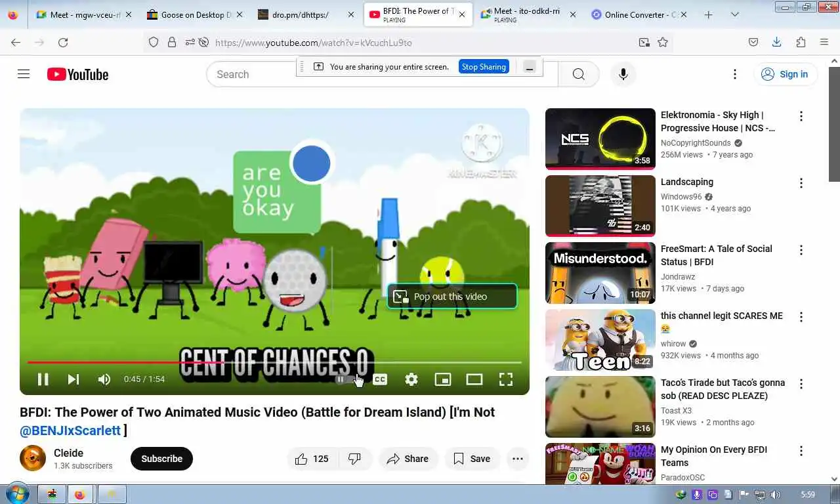This screenshot has width=840, height=504.
Task: Open the Cleide channel name link
Action: coord(68,453)
